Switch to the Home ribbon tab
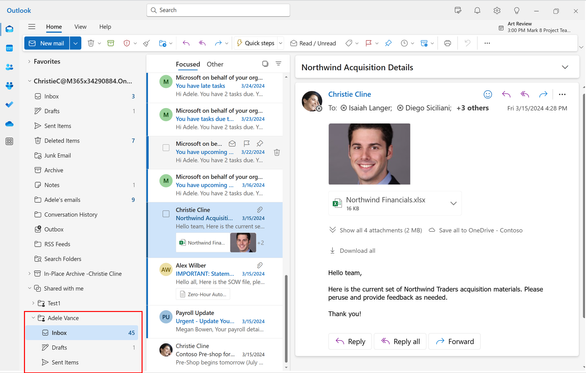This screenshot has height=373, width=586. pos(54,27)
